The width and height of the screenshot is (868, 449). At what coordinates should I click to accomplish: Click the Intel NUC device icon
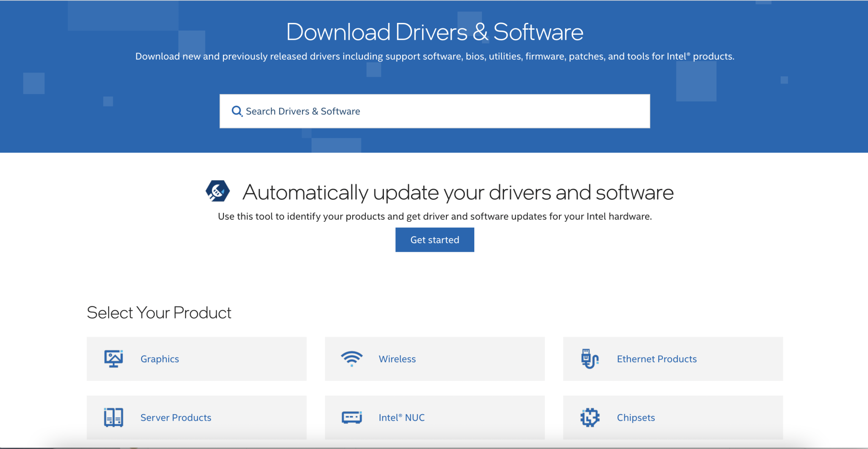click(x=351, y=418)
